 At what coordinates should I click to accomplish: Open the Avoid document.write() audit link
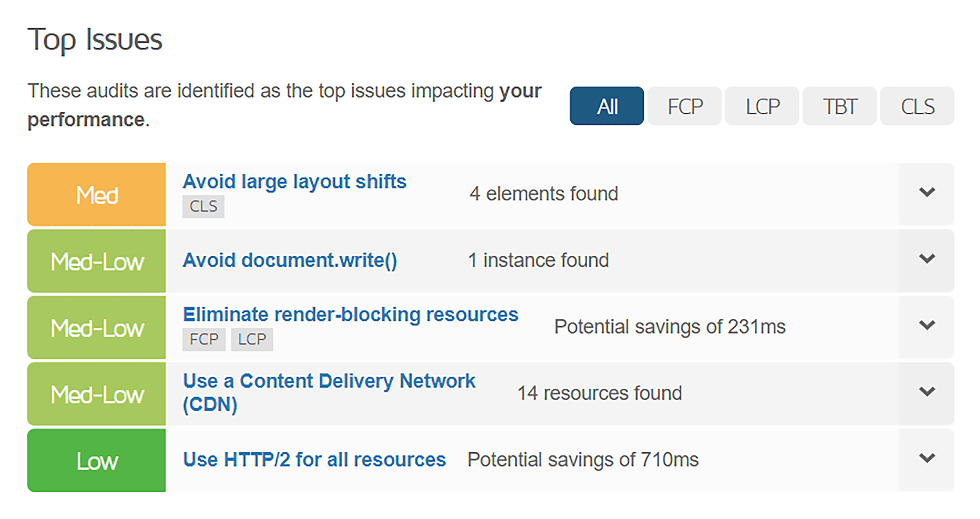(x=290, y=260)
